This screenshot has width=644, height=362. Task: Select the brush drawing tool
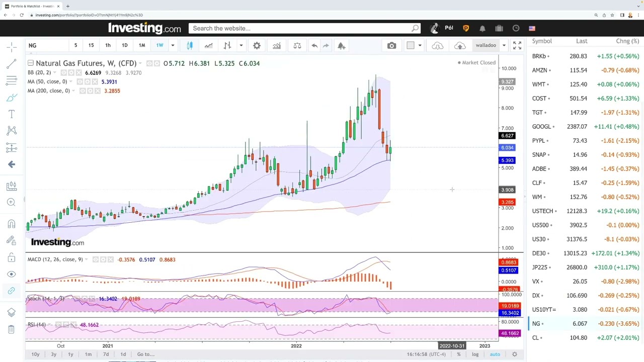tap(12, 98)
